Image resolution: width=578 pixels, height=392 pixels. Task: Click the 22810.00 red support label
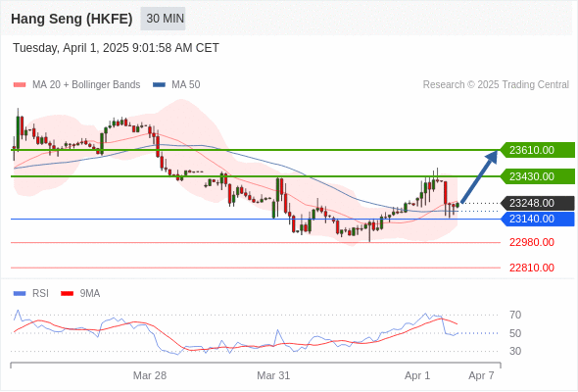532,268
